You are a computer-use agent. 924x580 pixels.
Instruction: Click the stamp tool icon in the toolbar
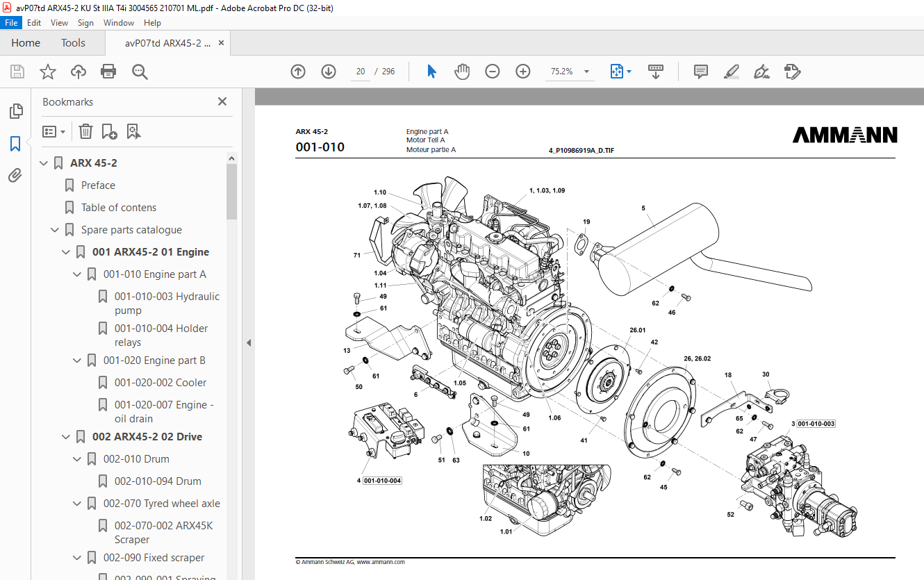[792, 72]
